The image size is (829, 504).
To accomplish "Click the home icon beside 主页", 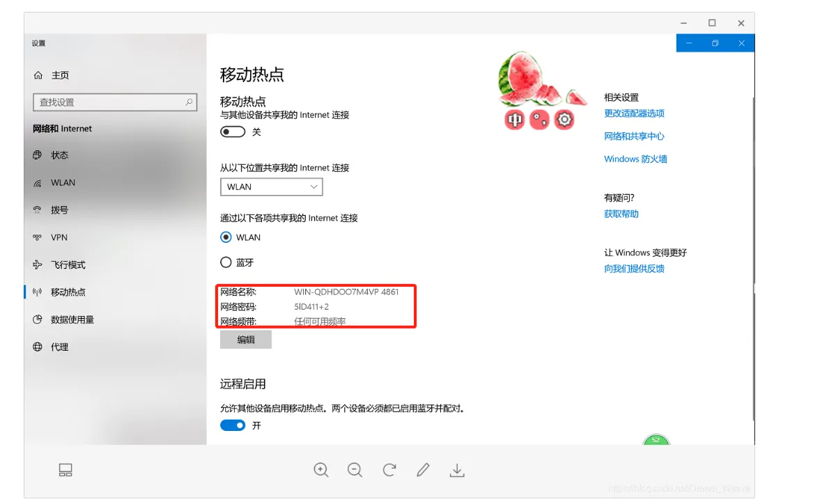I will coord(38,75).
